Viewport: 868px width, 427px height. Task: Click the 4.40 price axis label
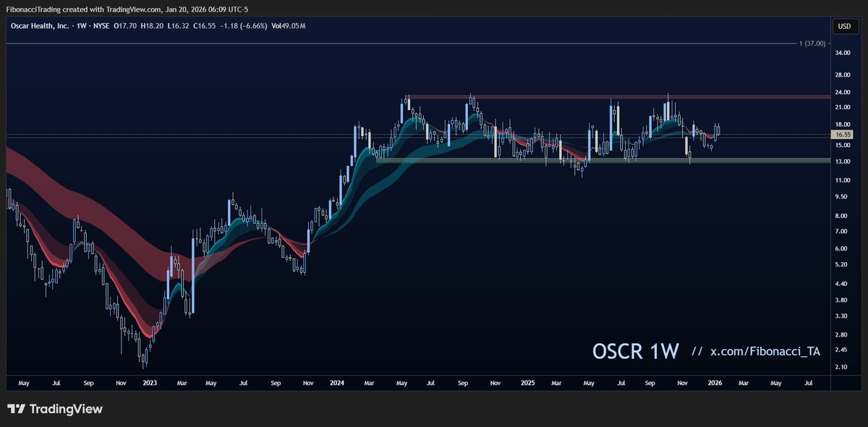841,284
